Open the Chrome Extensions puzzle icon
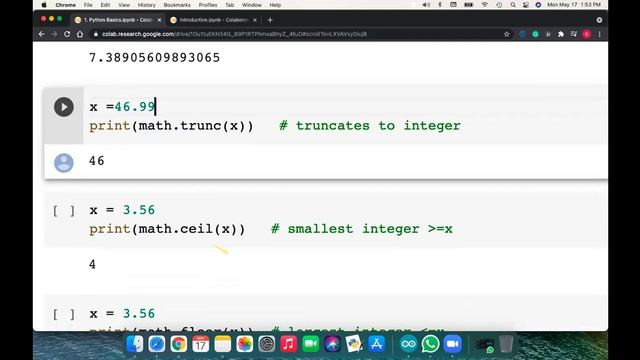640x360 pixels. pos(561,34)
